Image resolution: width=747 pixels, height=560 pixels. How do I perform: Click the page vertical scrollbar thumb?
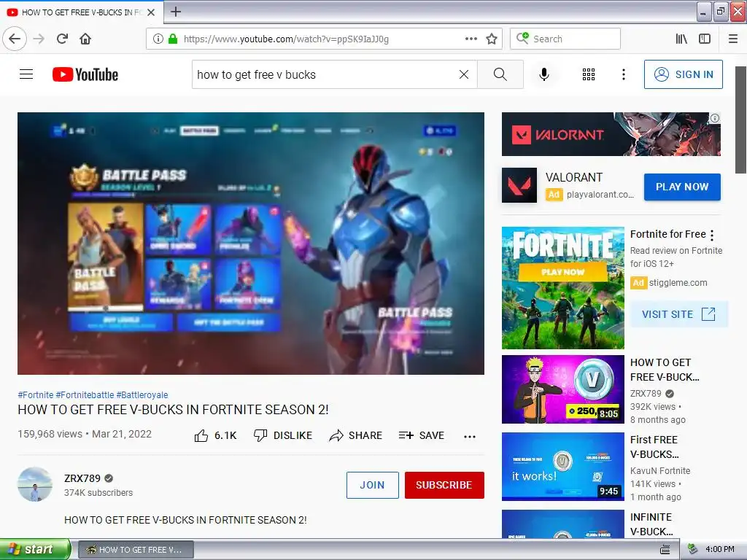coord(741,120)
